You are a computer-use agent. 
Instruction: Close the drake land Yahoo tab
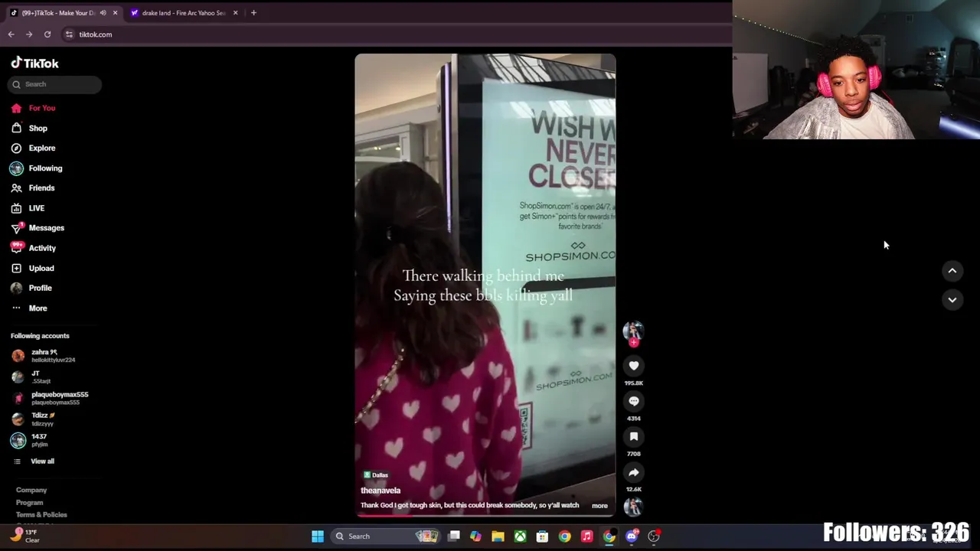click(235, 13)
